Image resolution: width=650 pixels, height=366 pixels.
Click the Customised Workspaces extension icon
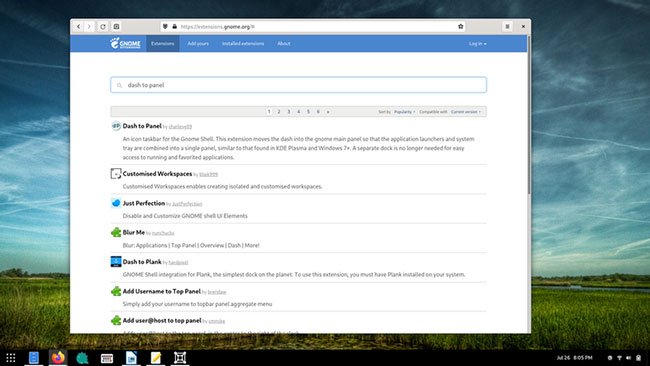pyautogui.click(x=116, y=173)
